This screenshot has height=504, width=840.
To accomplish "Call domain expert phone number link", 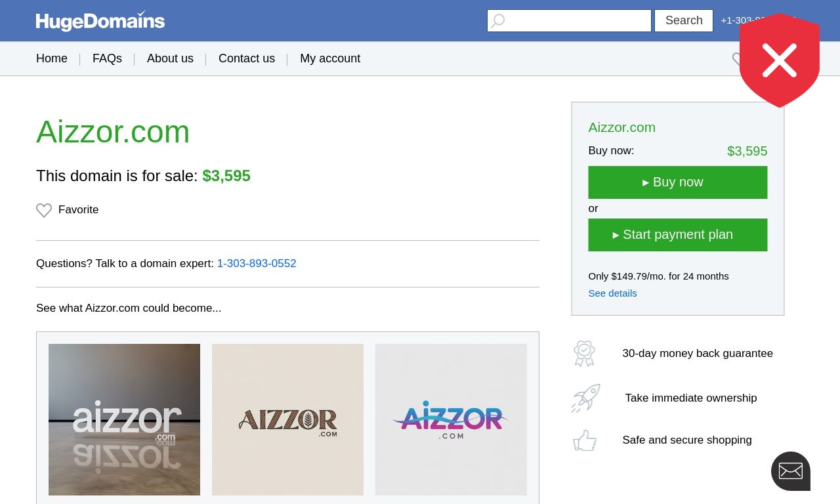I will pos(257,264).
